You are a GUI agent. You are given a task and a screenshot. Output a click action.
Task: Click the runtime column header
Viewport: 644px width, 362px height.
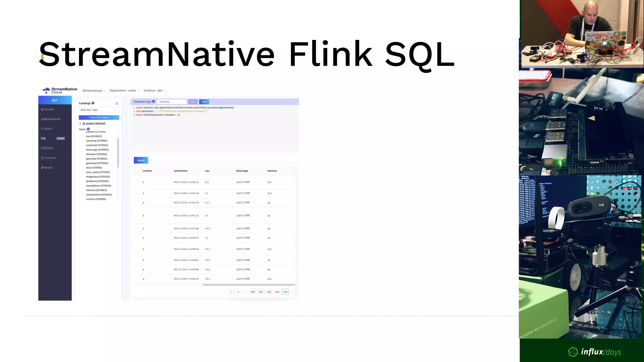(x=147, y=171)
